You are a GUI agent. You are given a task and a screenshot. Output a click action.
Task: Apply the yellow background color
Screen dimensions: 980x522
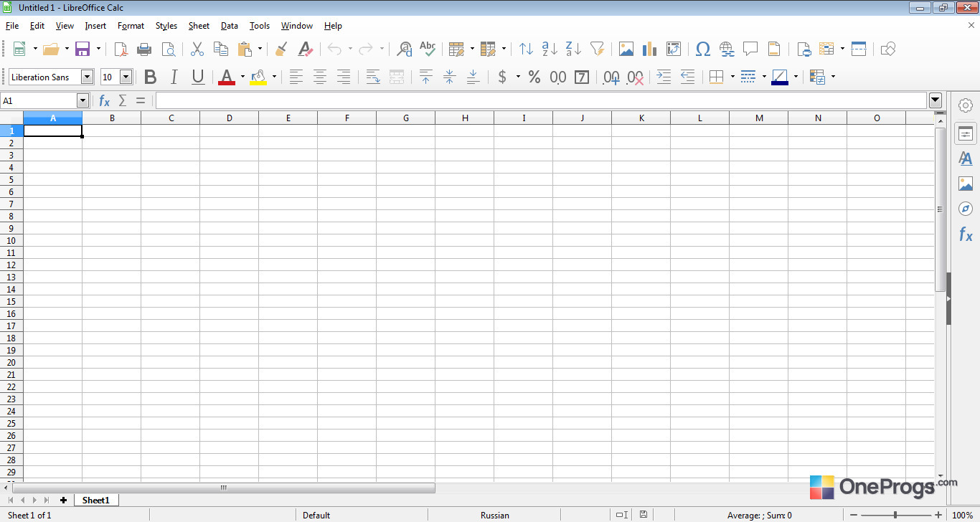tap(258, 77)
